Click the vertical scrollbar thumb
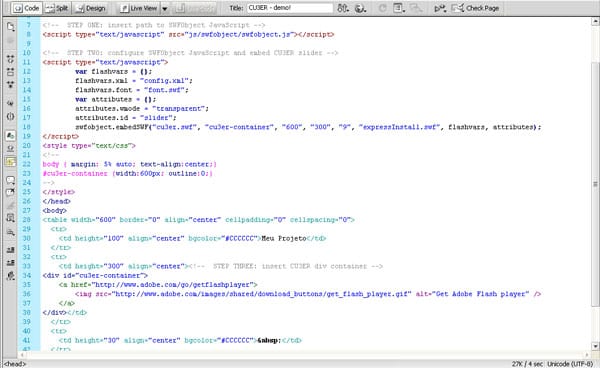The width and height of the screenshot is (600, 368). pos(595,184)
